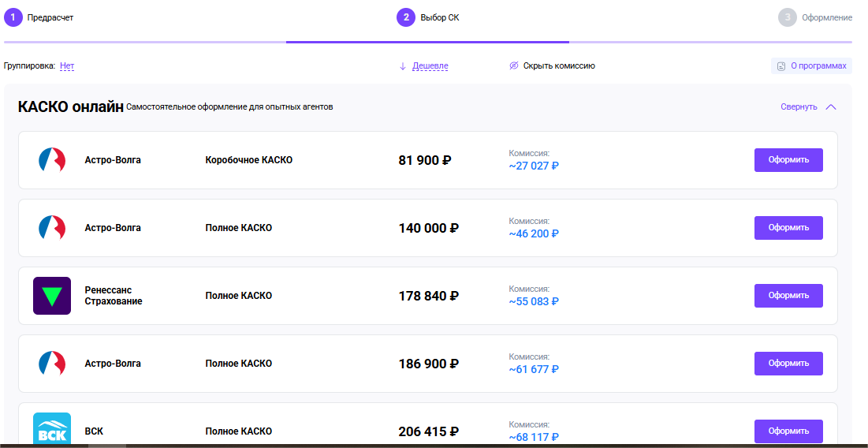Switch to the Предрасчет step tab

click(50, 17)
